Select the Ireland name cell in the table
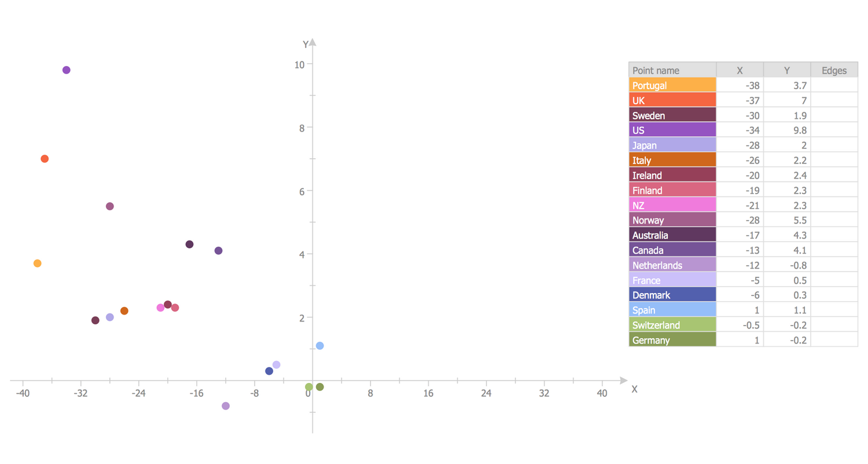This screenshot has height=464, width=868. (x=672, y=175)
